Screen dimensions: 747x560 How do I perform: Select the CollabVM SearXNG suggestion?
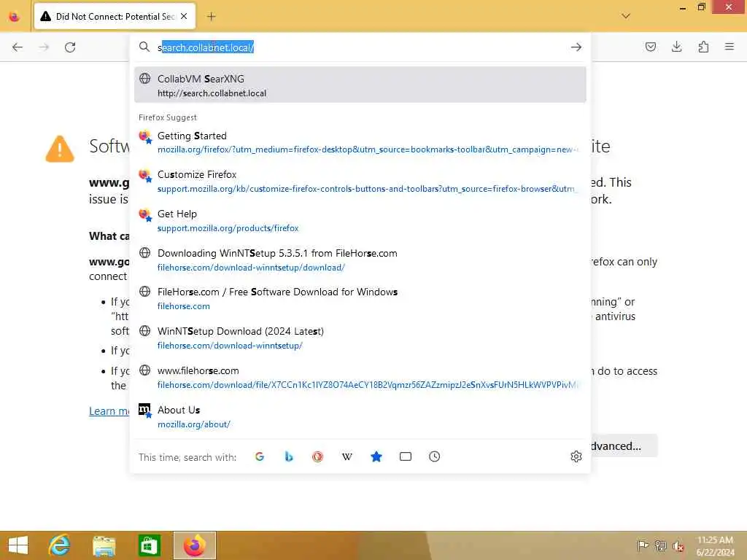point(360,85)
